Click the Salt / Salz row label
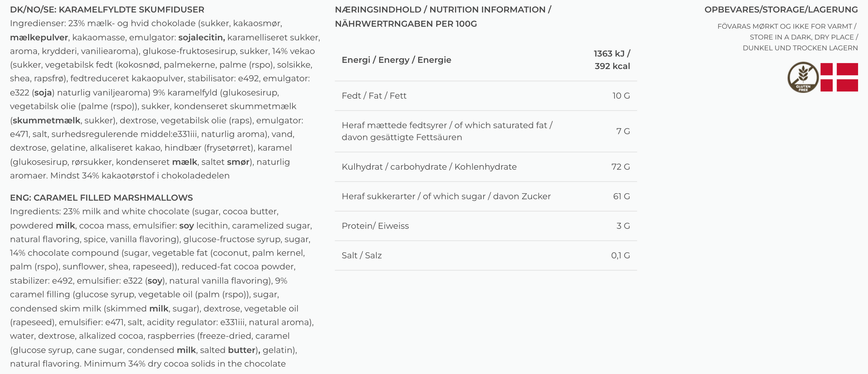 click(362, 255)
